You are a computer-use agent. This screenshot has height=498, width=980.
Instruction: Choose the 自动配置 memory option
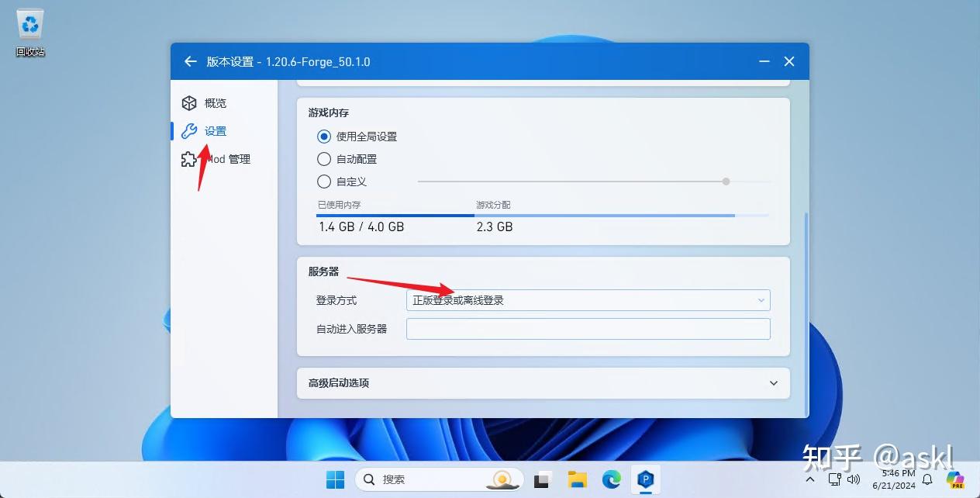324,159
